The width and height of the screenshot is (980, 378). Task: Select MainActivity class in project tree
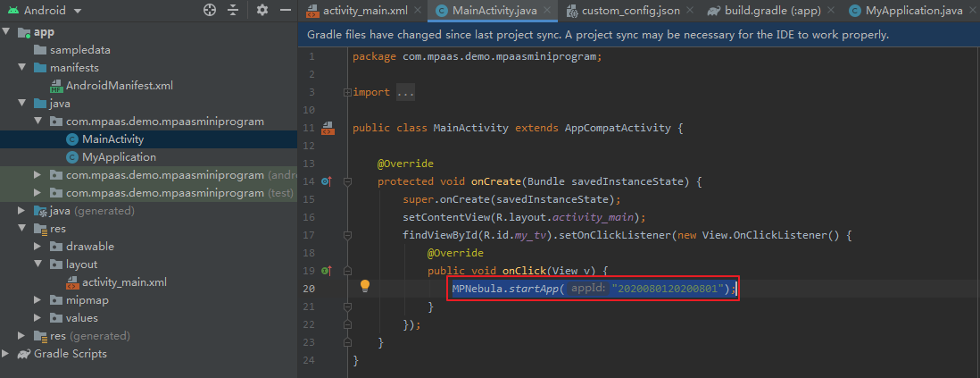point(112,139)
